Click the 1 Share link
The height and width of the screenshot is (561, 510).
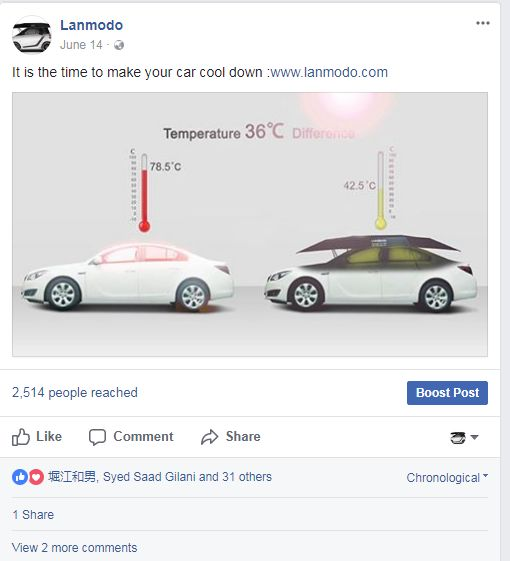coord(33,515)
